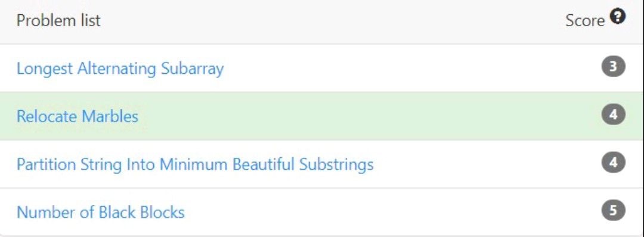
Task: Click the word Subarray in the first problem link
Action: coord(192,68)
